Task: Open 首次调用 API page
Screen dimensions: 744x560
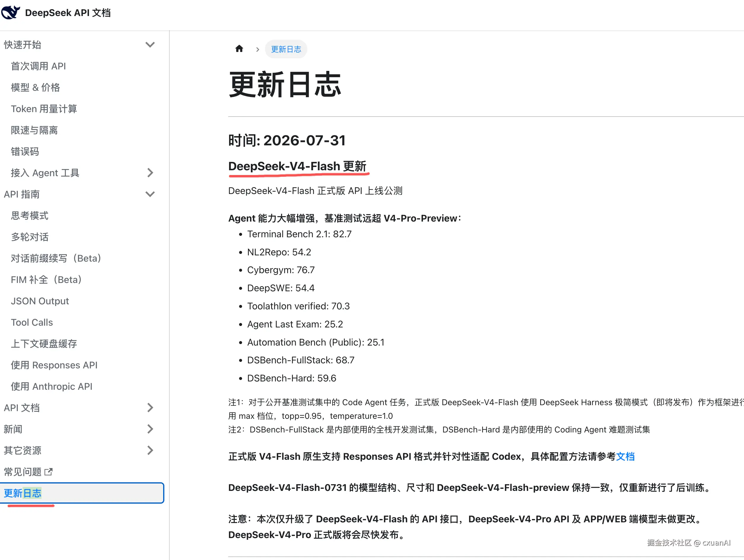Action: click(x=38, y=66)
